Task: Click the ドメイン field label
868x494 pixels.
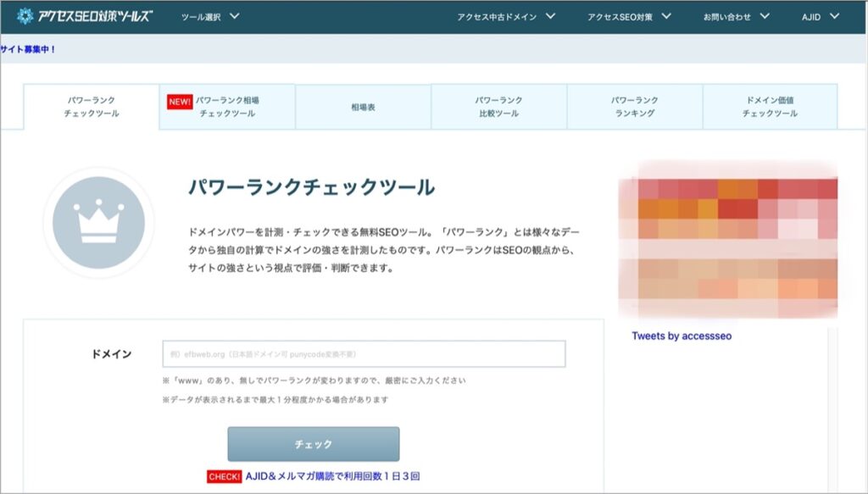Action: (x=111, y=354)
